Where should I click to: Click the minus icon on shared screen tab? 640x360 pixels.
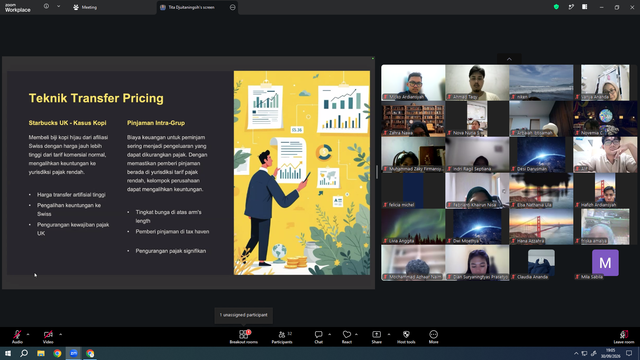pyautogui.click(x=233, y=7)
